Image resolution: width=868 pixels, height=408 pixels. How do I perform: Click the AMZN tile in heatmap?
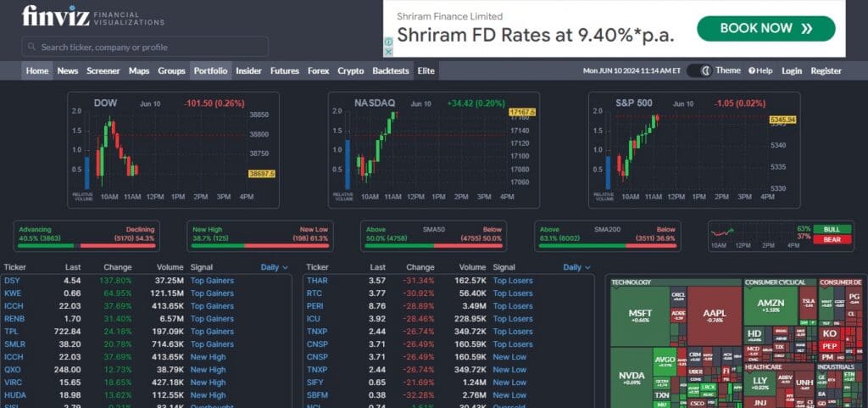point(771,305)
